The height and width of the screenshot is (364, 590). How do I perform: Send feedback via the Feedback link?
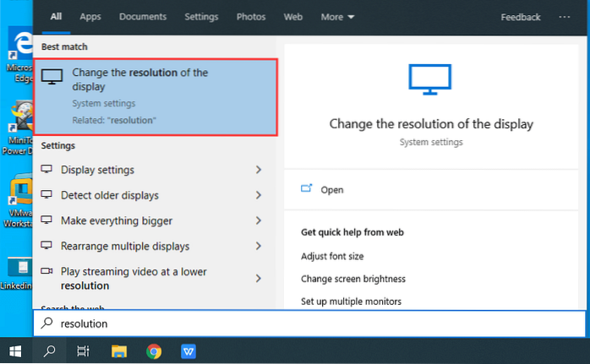pos(521,17)
